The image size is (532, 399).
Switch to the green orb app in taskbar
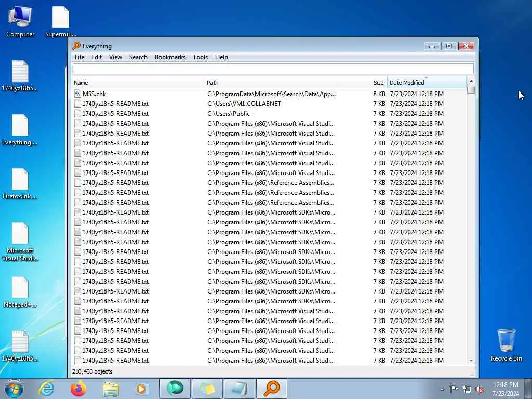click(x=175, y=389)
